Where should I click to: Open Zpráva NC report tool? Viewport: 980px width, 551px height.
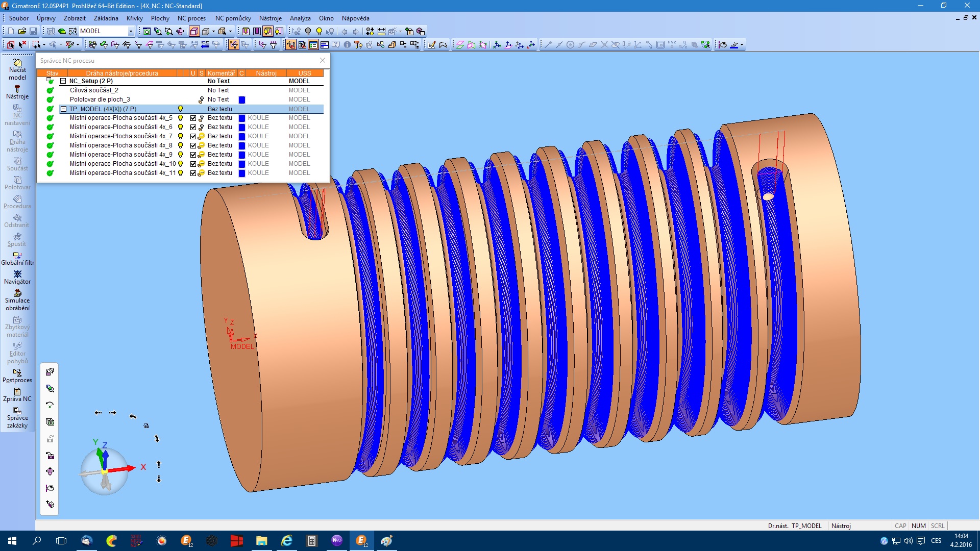pyautogui.click(x=17, y=395)
